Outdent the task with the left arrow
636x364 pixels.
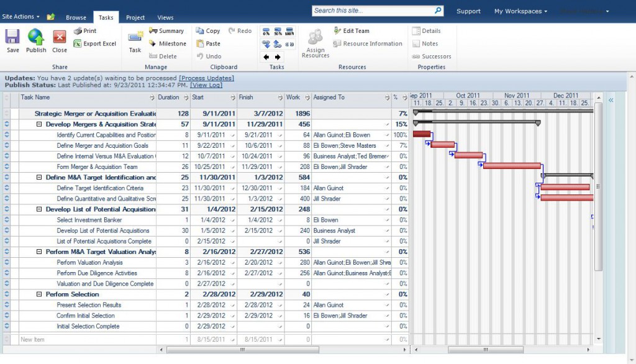[x=266, y=57]
